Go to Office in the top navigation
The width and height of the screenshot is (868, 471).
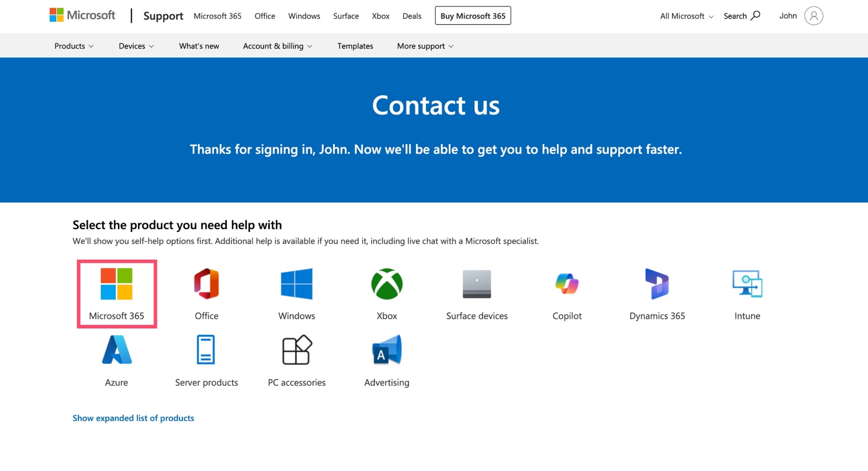(265, 16)
